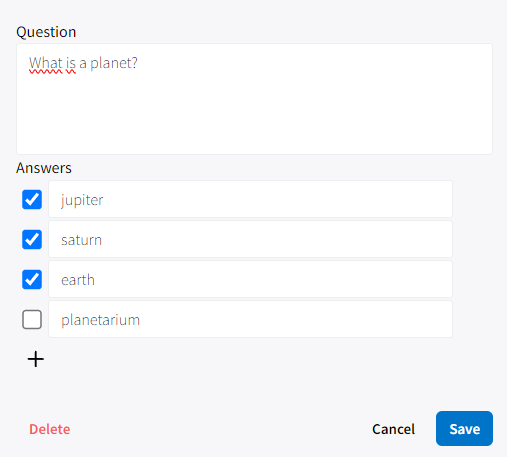Edit the saturn answer field
This screenshot has width=507, height=457.
(x=250, y=239)
